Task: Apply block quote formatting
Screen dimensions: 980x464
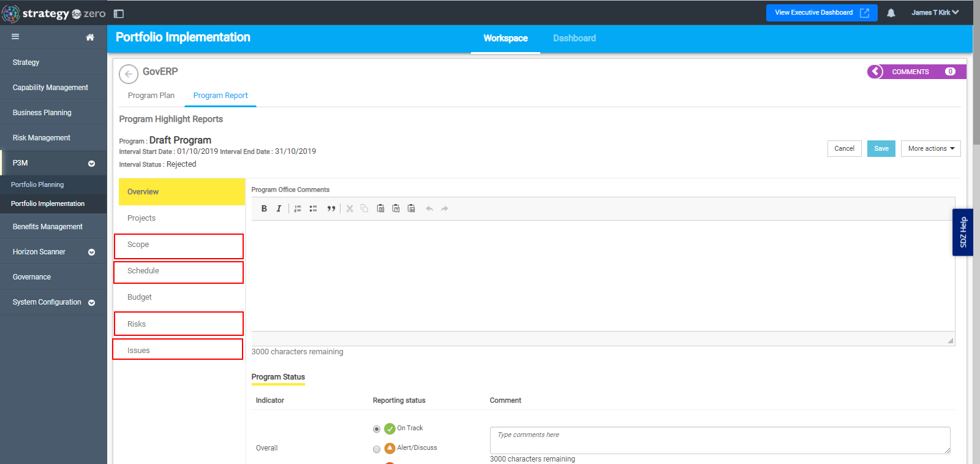Action: tap(331, 208)
